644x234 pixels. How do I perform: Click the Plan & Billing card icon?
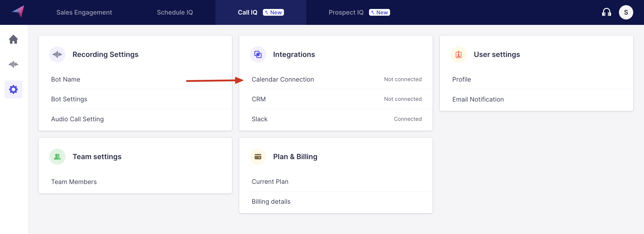tap(258, 157)
